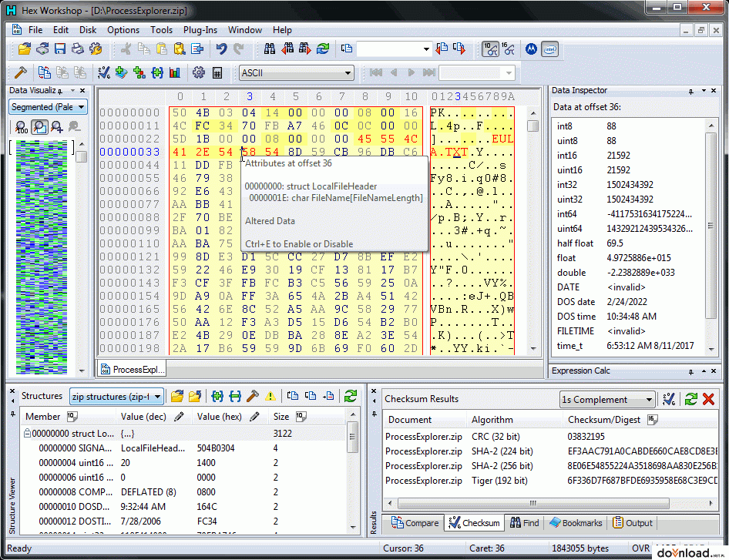This screenshot has width=729, height=560.
Task: Click the green Replace arrows icon
Action: [x=323, y=49]
